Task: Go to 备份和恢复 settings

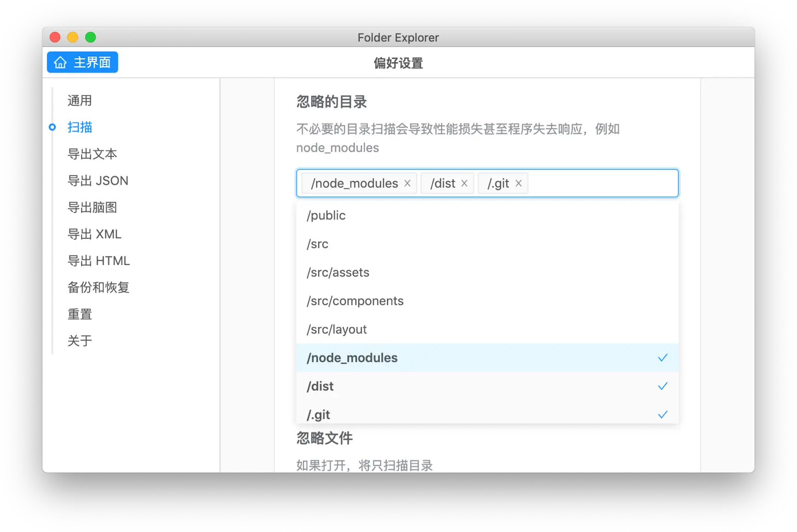Action: pyautogui.click(x=98, y=287)
